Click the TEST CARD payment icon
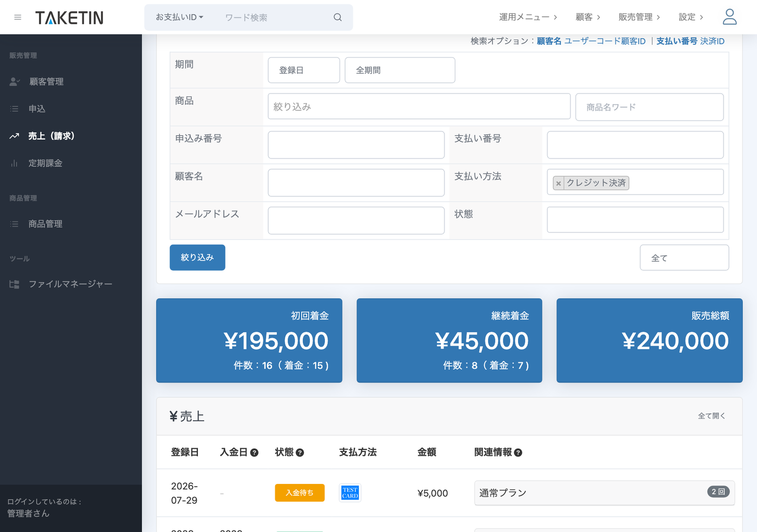Image resolution: width=757 pixels, height=532 pixels. (350, 493)
